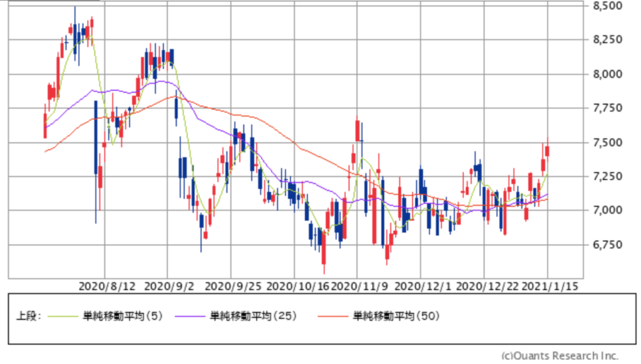The width and height of the screenshot is (641, 364).
Task: Click the 単純移動平均(50) legend label
Action: [x=396, y=316]
